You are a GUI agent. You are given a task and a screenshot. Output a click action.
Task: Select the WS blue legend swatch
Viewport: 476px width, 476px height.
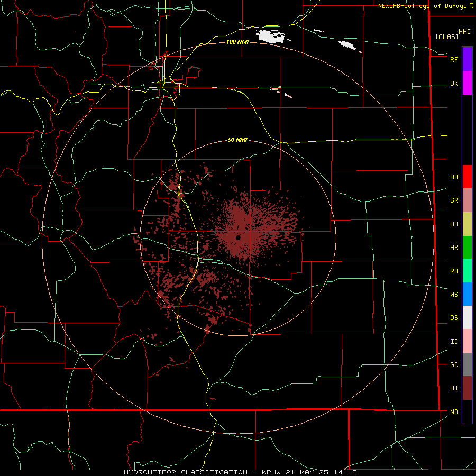(467, 294)
